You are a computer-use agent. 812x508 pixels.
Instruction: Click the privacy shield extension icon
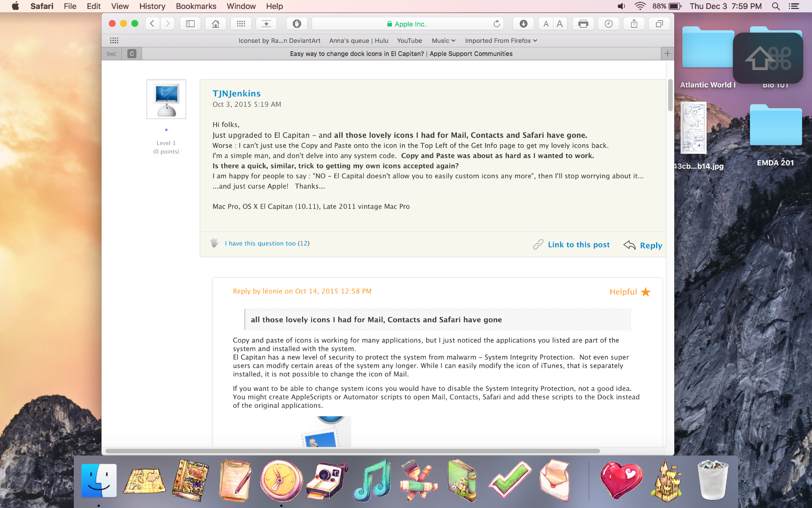[297, 24]
